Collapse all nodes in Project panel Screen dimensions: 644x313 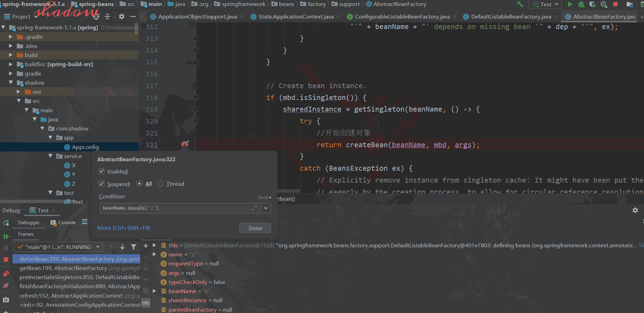[x=107, y=16]
